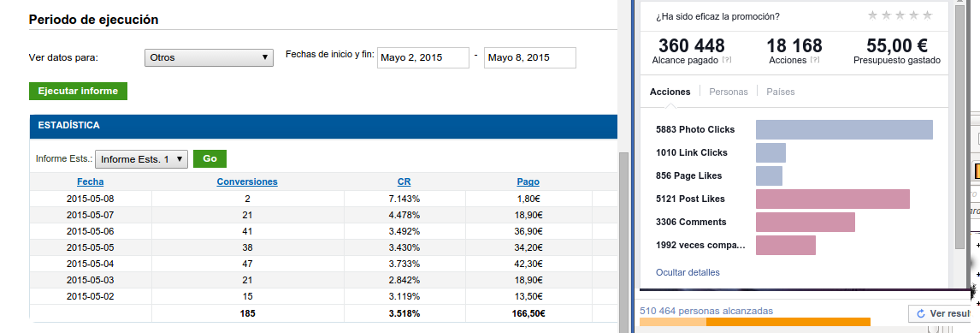Click the end date field Mayo 8, 2015
Image resolution: width=980 pixels, height=333 pixels.
[x=530, y=57]
